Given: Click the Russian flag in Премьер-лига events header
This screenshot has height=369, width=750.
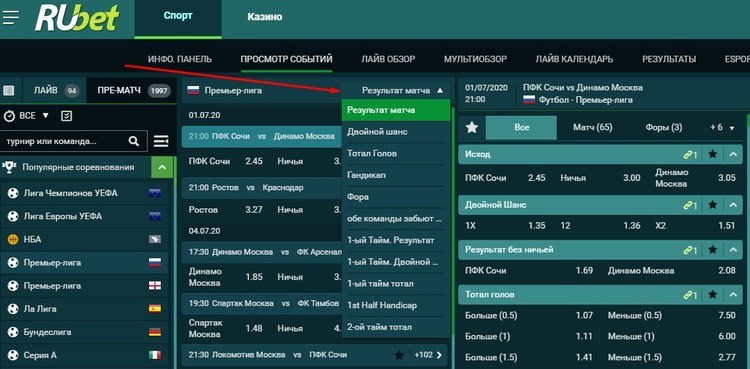Looking at the screenshot, I should click(x=193, y=90).
